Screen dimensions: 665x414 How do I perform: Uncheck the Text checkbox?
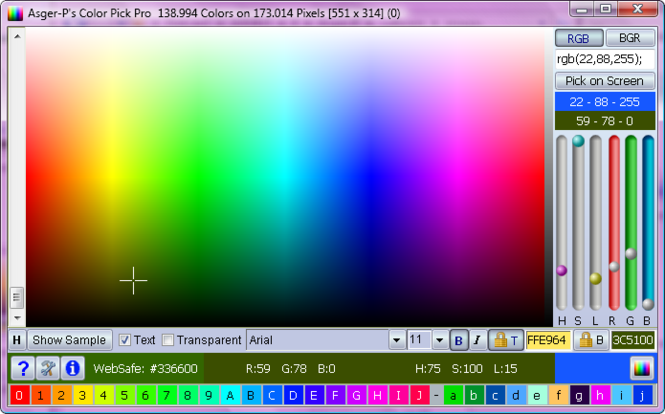[x=125, y=340]
